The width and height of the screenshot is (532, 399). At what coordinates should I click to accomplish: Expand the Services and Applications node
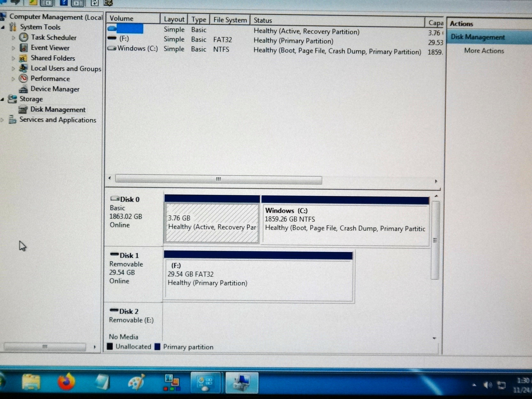(x=2, y=120)
